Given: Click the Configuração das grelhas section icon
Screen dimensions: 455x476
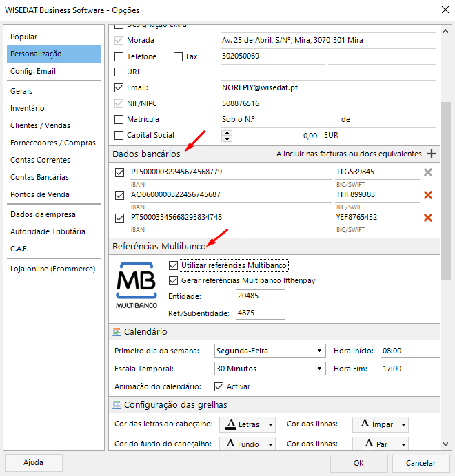Looking at the screenshot, I should [117, 404].
